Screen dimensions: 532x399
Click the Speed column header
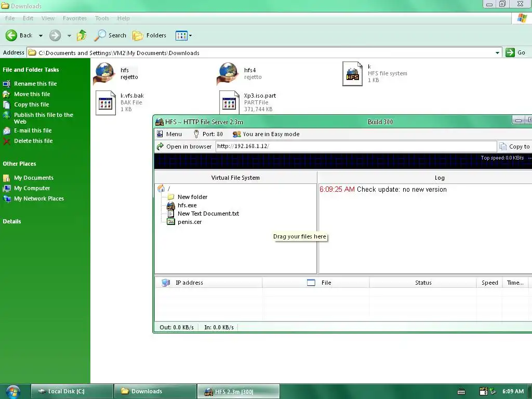(489, 283)
